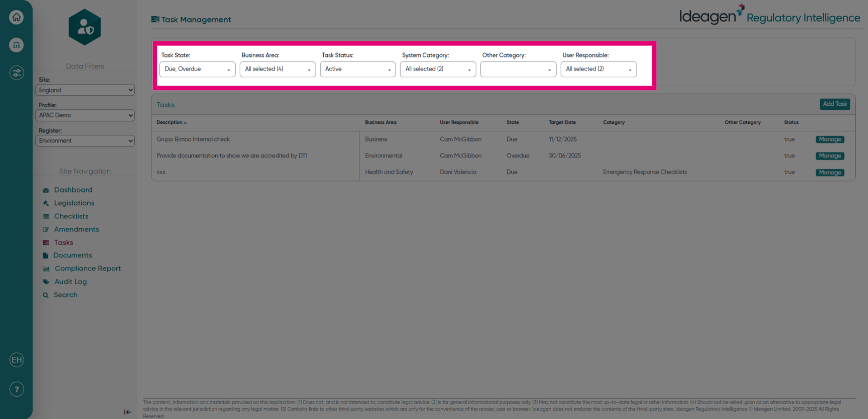Open the Register dropdown showing Environment
Viewport: 868px width, 419px height.
click(x=85, y=141)
